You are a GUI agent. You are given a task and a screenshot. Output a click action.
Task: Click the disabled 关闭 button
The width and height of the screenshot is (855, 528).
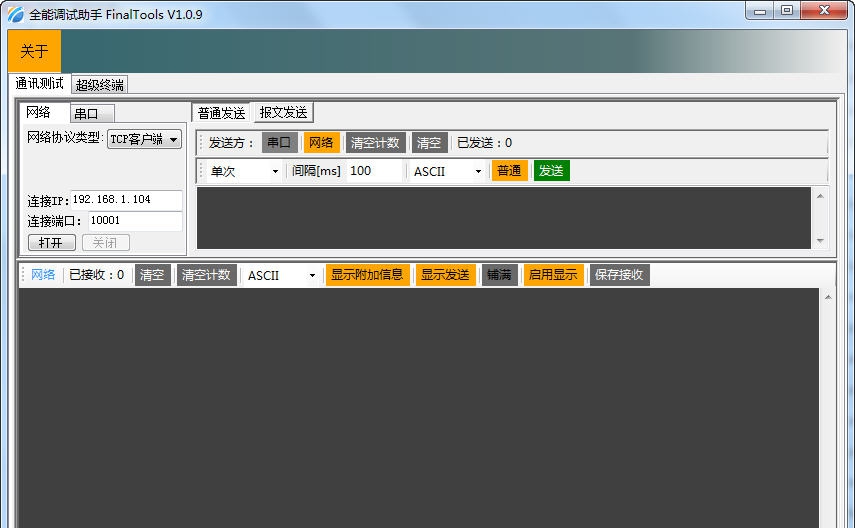(x=106, y=242)
